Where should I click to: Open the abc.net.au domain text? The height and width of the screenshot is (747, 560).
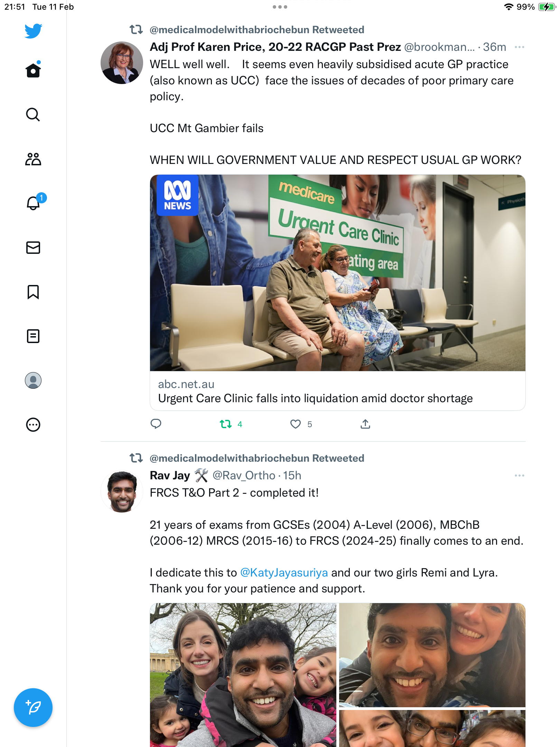pos(186,384)
